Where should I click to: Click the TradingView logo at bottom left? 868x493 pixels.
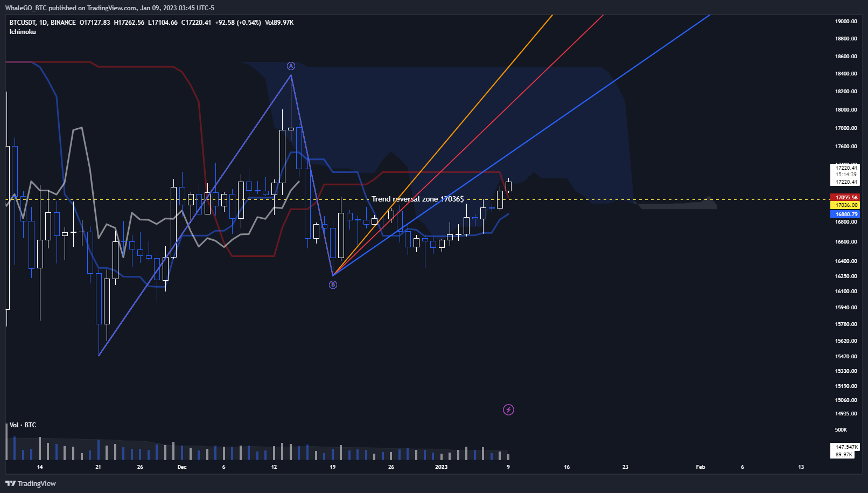[x=31, y=483]
